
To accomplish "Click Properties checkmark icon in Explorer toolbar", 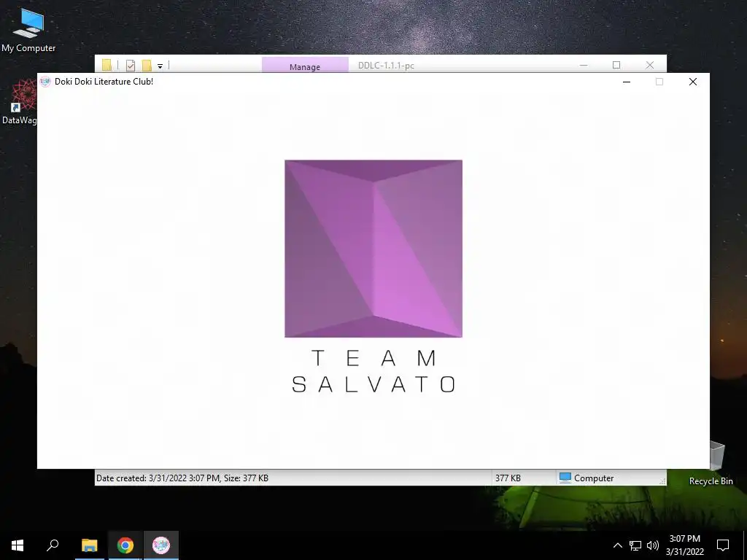I will 131,65.
